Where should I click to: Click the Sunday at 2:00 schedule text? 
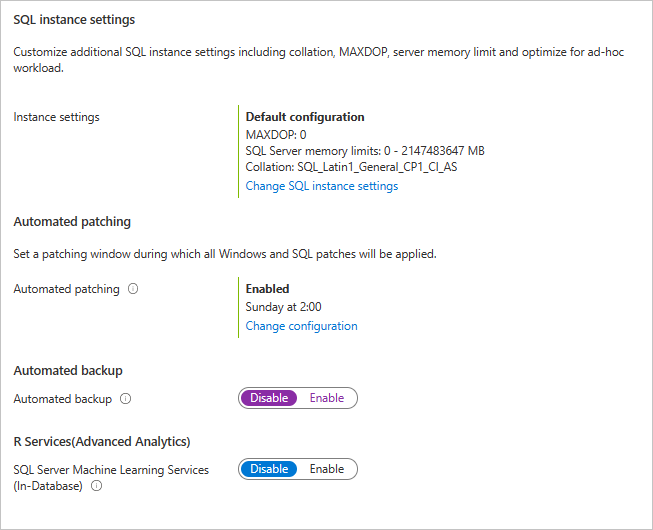(x=283, y=307)
